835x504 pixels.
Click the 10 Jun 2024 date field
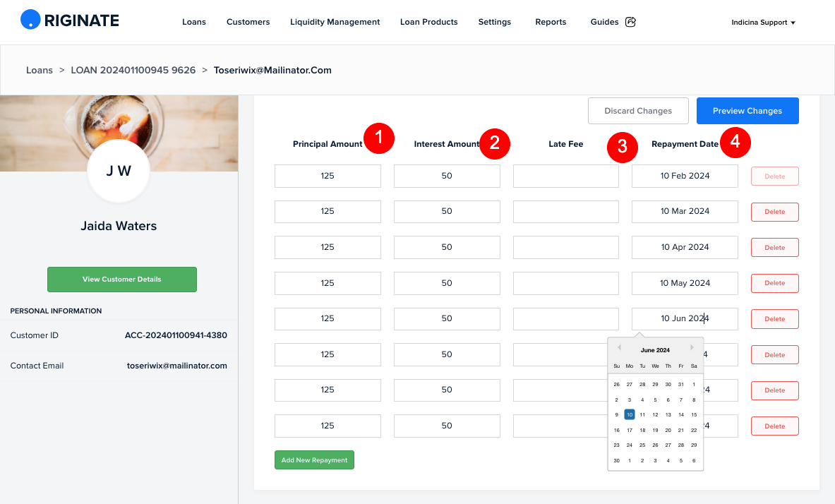(x=685, y=318)
